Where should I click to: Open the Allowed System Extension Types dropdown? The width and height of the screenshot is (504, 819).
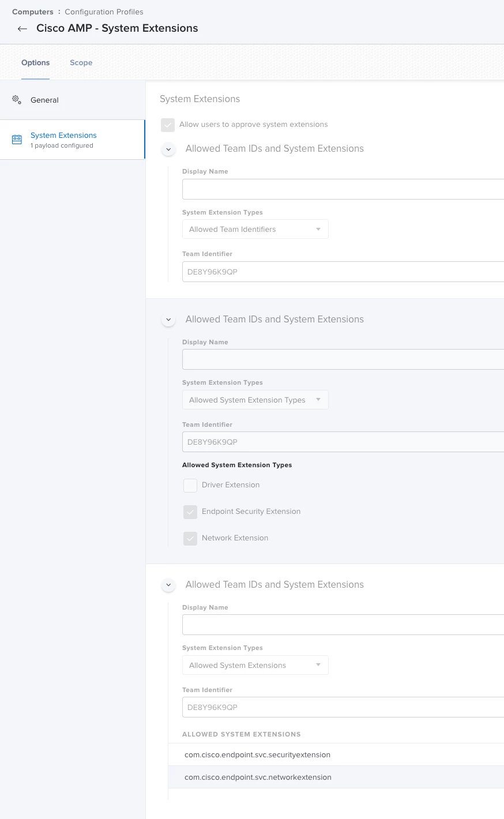tap(255, 400)
